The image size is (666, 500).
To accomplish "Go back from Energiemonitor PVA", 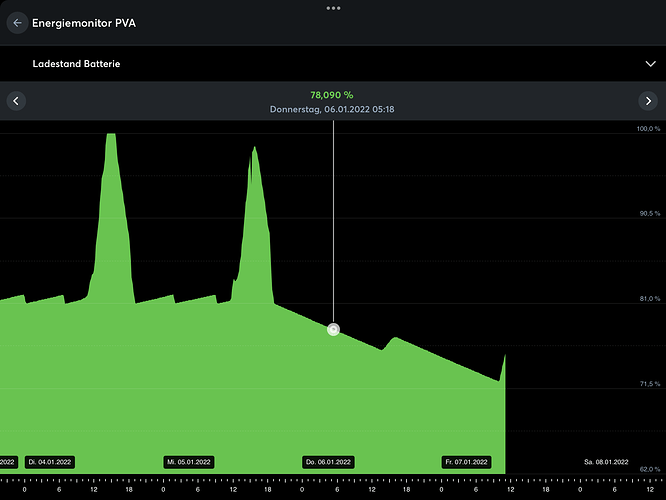I will coord(17,23).
